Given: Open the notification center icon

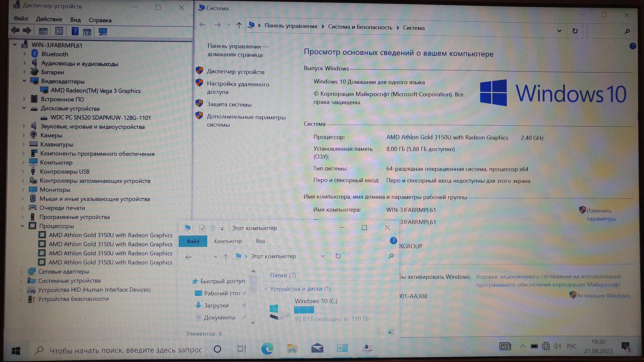Looking at the screenshot, I should pos(625,347).
